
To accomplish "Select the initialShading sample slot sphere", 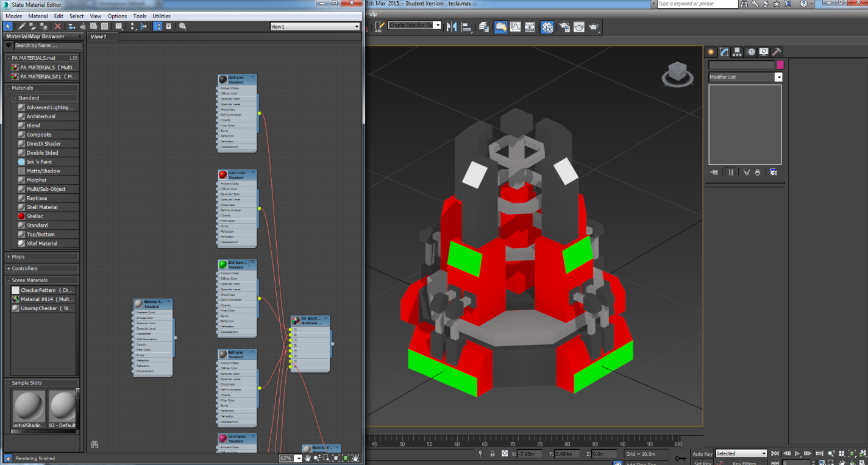I will (x=29, y=406).
